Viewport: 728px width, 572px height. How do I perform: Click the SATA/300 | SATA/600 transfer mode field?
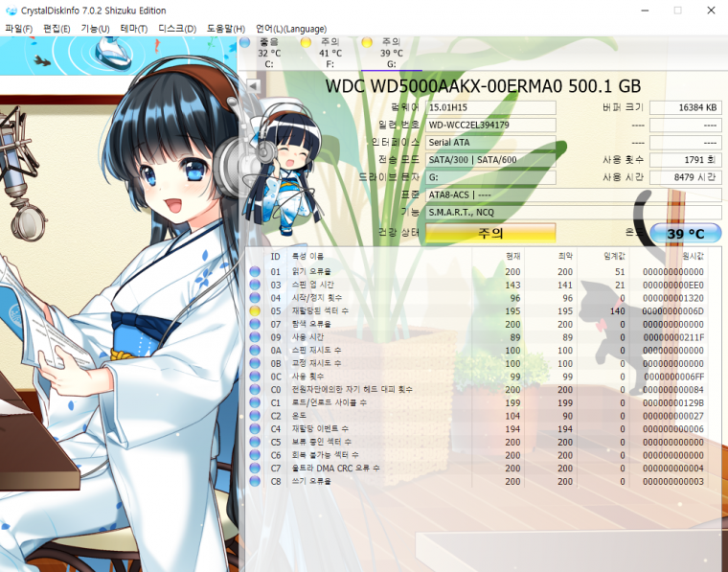tap(490, 160)
